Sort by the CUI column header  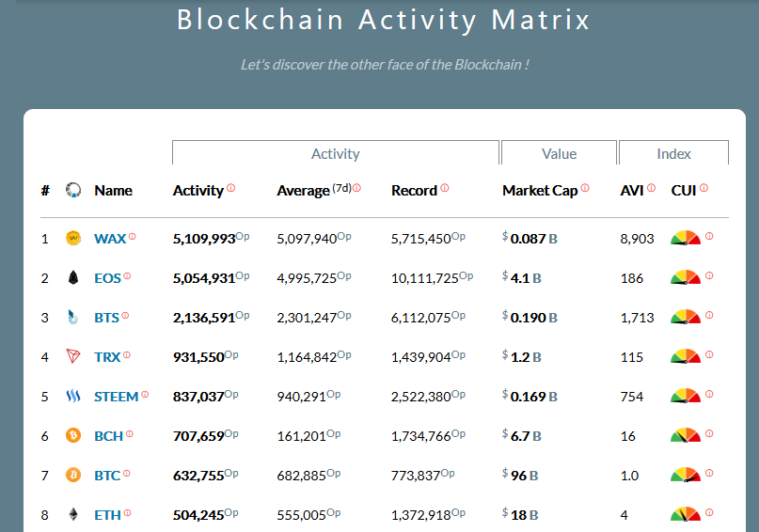(684, 191)
